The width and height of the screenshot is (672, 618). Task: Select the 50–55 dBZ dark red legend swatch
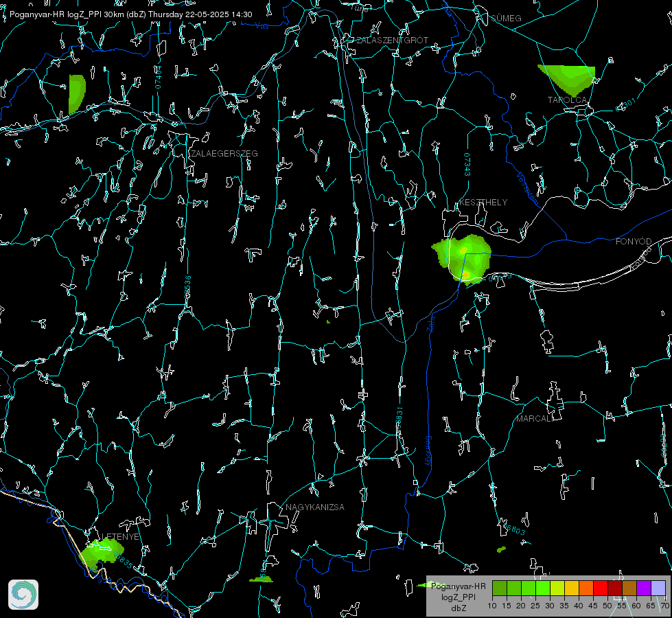[614, 588]
